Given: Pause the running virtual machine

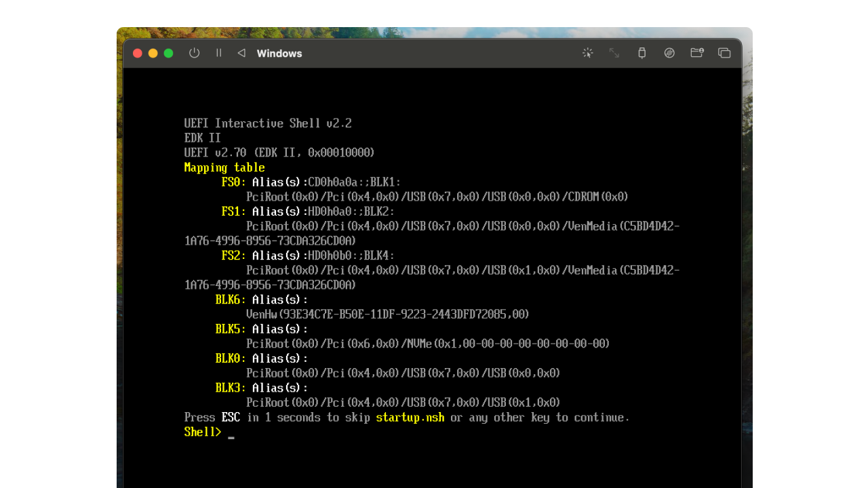Looking at the screenshot, I should click(x=218, y=53).
